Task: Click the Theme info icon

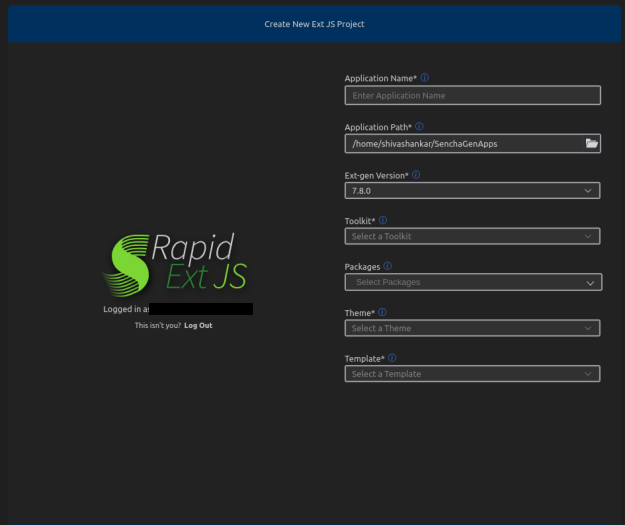Action: tap(382, 312)
